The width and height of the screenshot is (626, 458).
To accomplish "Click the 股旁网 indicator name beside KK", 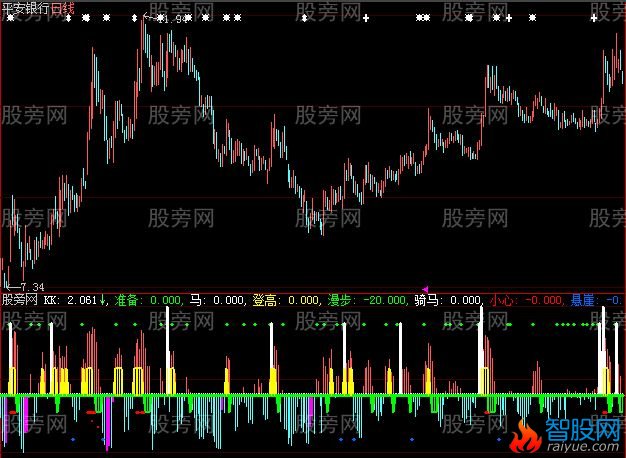I will coord(20,299).
